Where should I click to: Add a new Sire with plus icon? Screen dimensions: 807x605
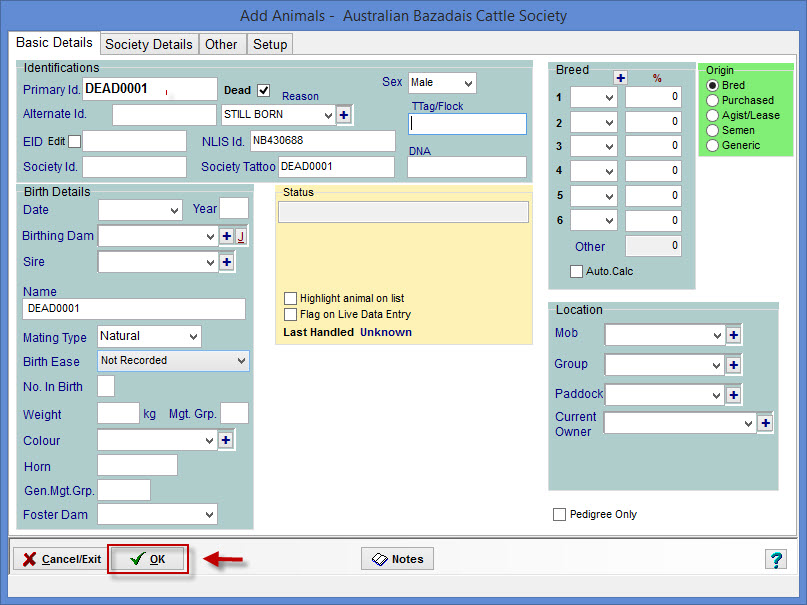[x=226, y=262]
